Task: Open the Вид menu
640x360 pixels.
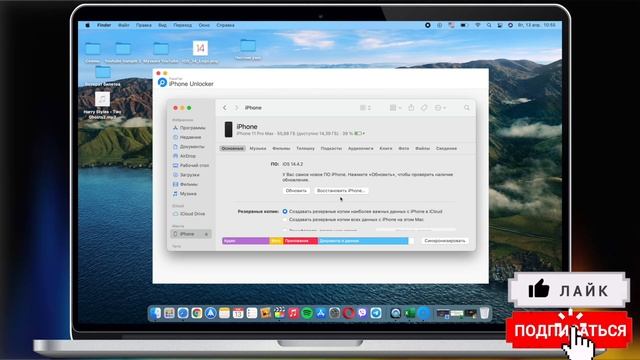Action: pyautogui.click(x=162, y=25)
